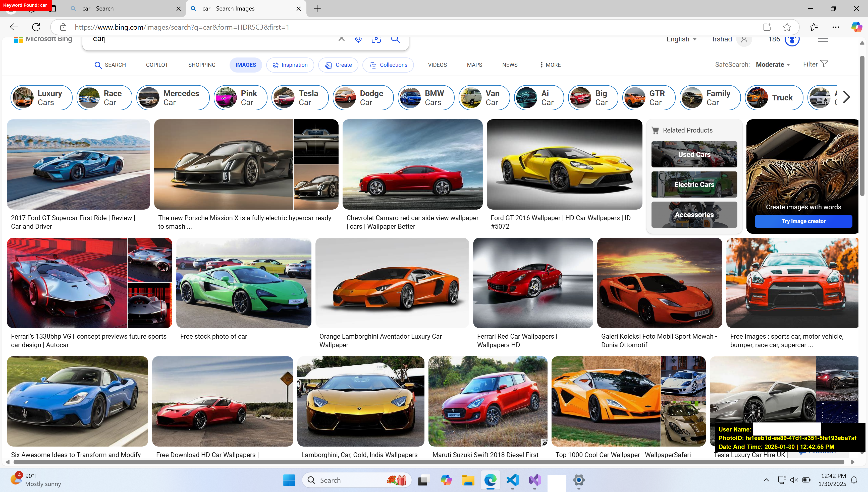868x492 pixels.
Task: Select the Mercedes Car chip
Action: [x=173, y=98]
